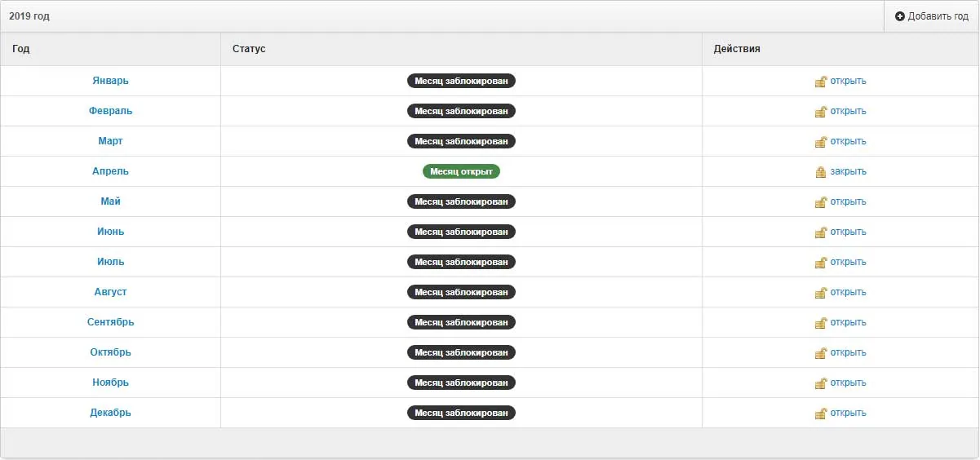Click the закрыть link for Апрель
The height and width of the screenshot is (460, 980).
[x=849, y=171]
